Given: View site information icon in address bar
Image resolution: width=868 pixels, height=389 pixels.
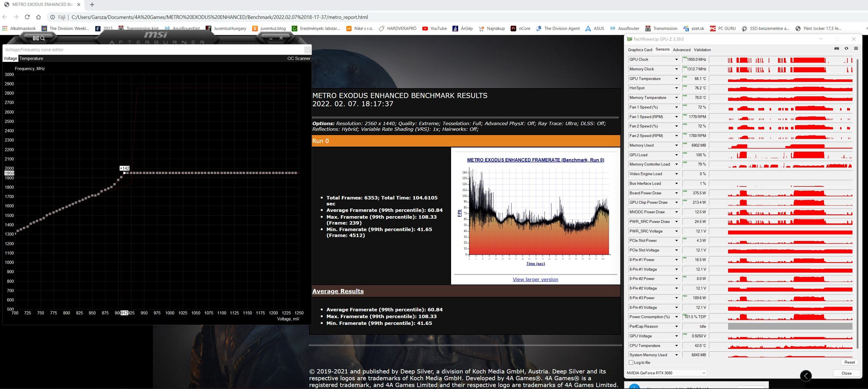Looking at the screenshot, I should [53, 17].
